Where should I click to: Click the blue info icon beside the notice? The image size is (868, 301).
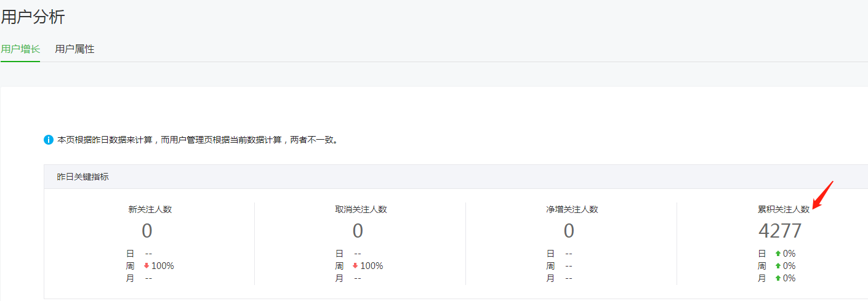[49, 140]
